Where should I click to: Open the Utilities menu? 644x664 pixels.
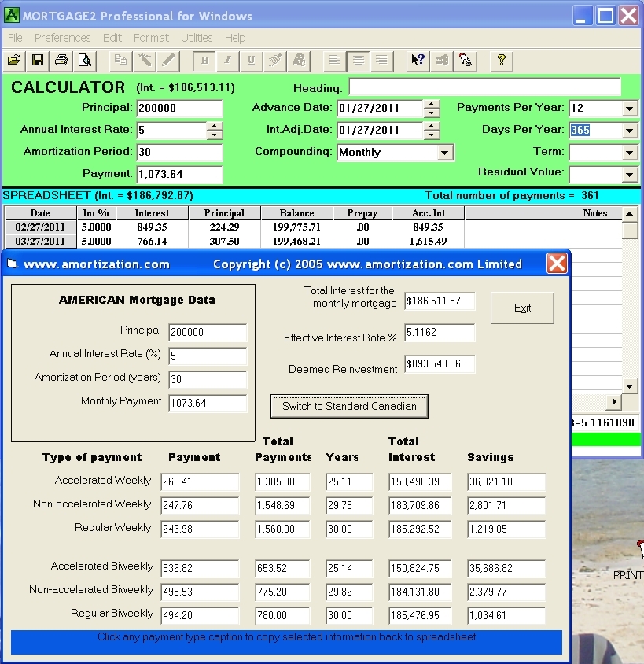[197, 38]
